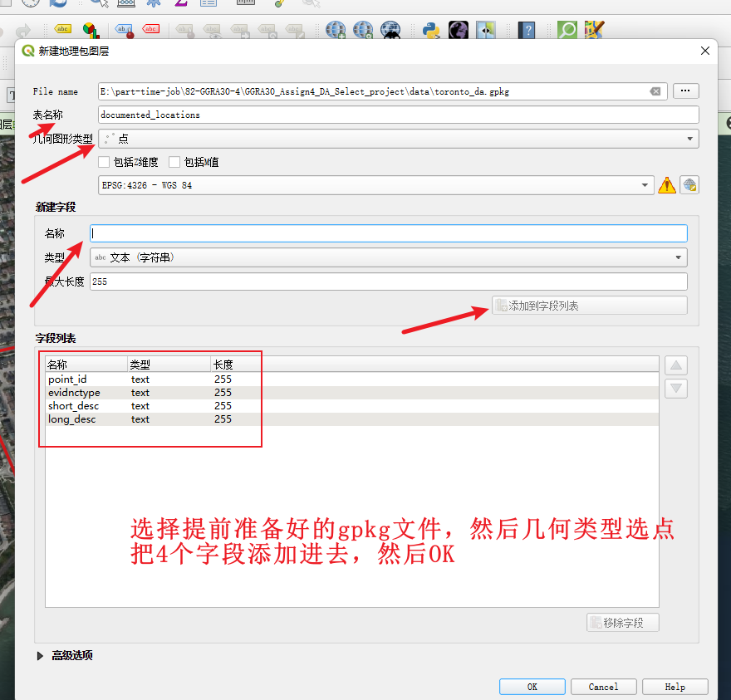This screenshot has height=700, width=731.
Task: Open the help contents question mark icon
Action: point(527,30)
